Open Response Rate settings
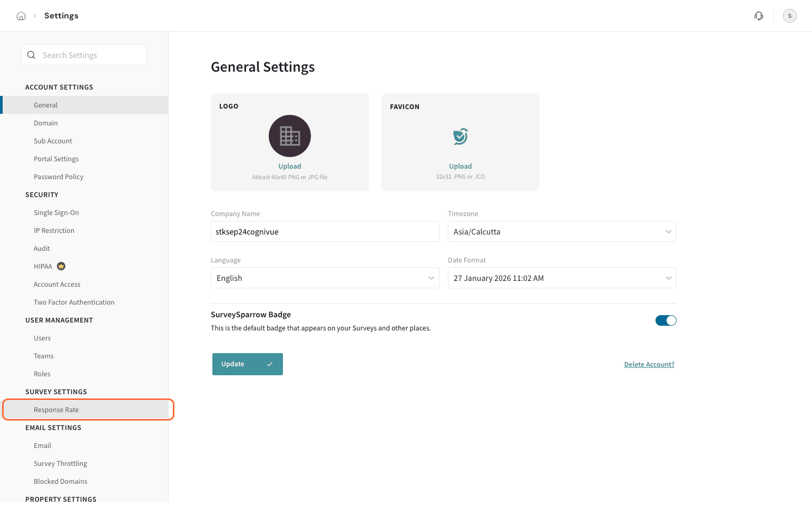The image size is (812, 507). [56, 410]
